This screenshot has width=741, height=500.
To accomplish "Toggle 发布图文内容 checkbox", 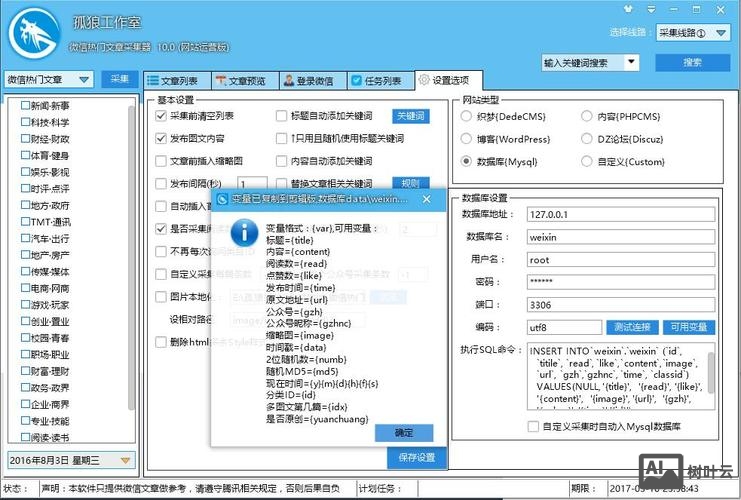I will pos(161,138).
